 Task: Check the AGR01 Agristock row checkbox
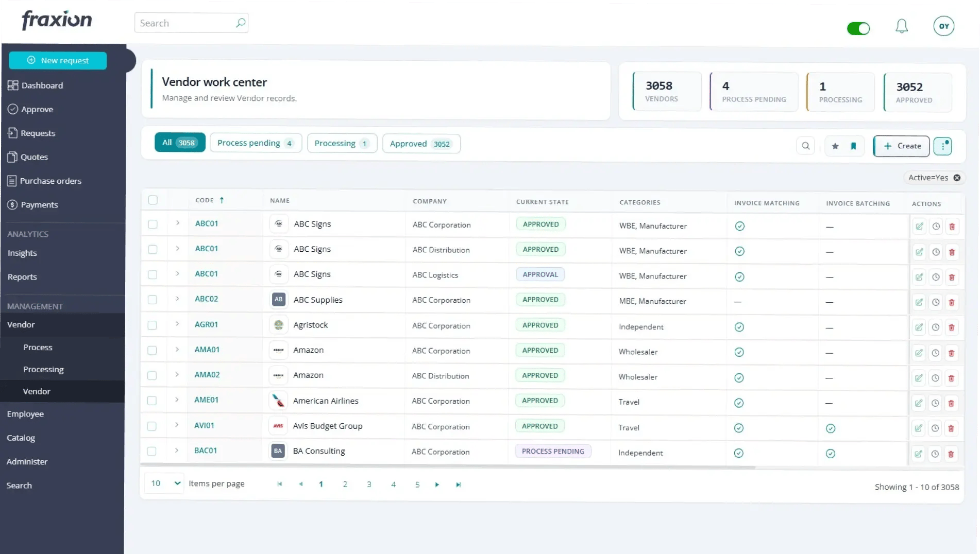point(152,325)
